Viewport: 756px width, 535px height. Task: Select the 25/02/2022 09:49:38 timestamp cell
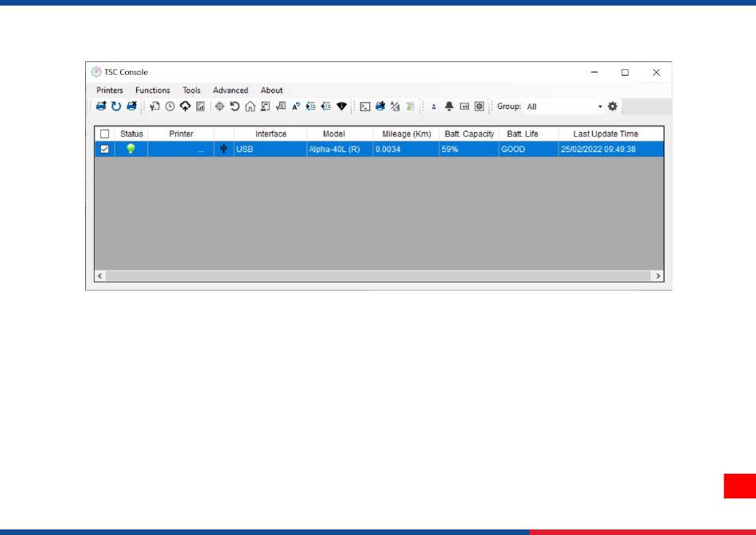[611, 149]
